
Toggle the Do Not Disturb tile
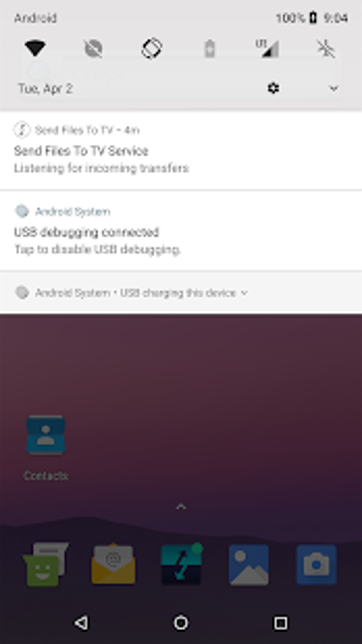point(93,49)
